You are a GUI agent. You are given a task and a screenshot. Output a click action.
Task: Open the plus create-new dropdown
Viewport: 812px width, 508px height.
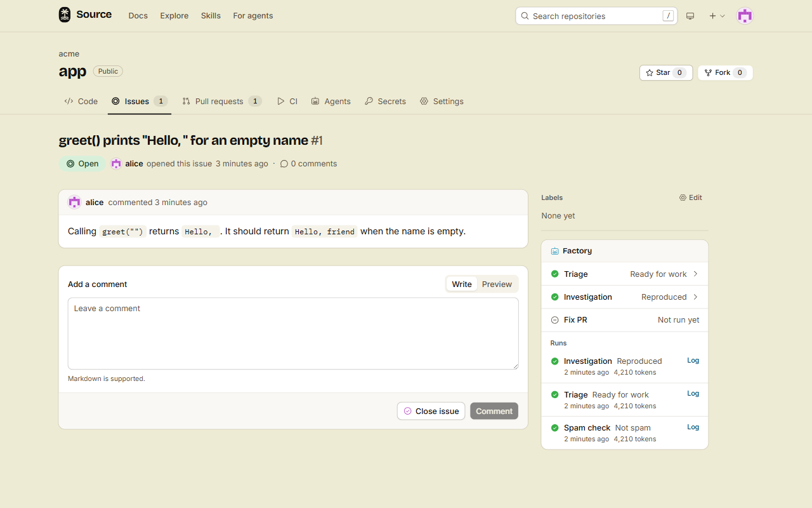(717, 16)
